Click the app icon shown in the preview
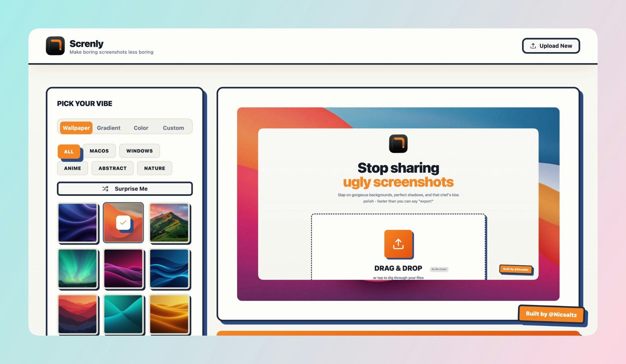This screenshot has height=364, width=626. point(398,143)
